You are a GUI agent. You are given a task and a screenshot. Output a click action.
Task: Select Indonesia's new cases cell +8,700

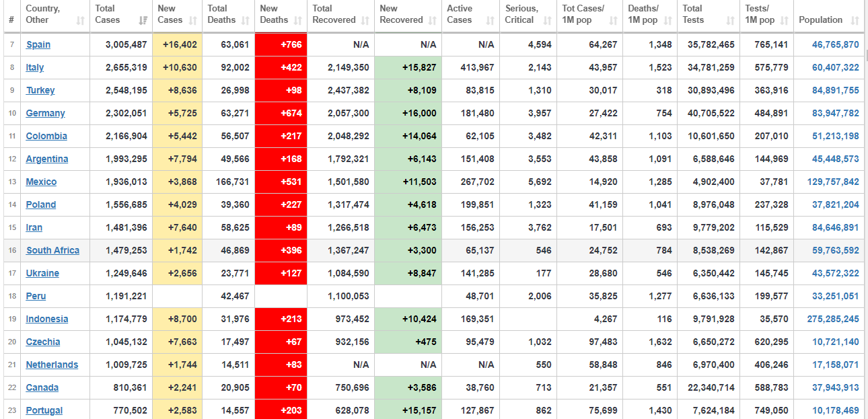(x=178, y=319)
